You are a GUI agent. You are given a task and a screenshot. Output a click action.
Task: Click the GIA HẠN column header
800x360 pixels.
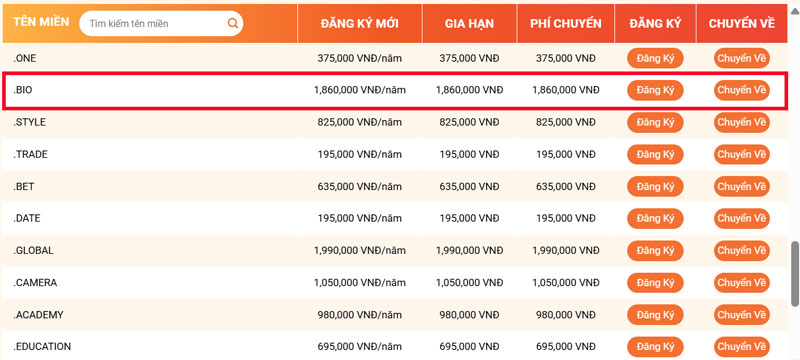pyautogui.click(x=469, y=23)
